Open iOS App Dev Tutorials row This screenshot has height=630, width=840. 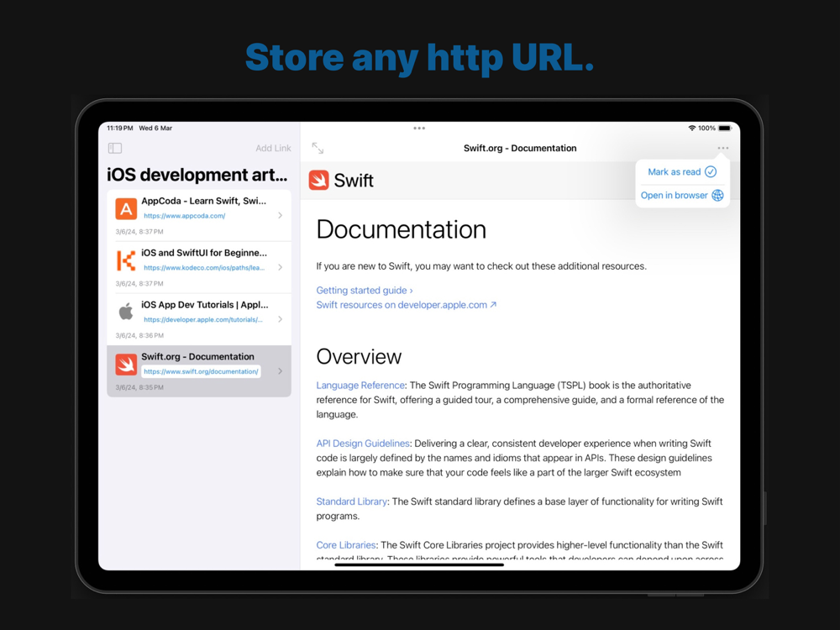pos(199,319)
